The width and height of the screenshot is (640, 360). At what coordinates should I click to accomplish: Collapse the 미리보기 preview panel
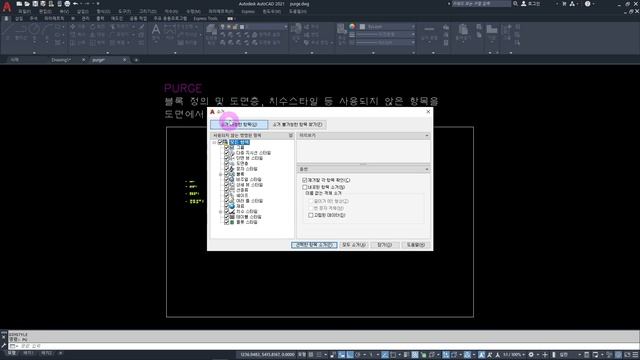(427, 136)
